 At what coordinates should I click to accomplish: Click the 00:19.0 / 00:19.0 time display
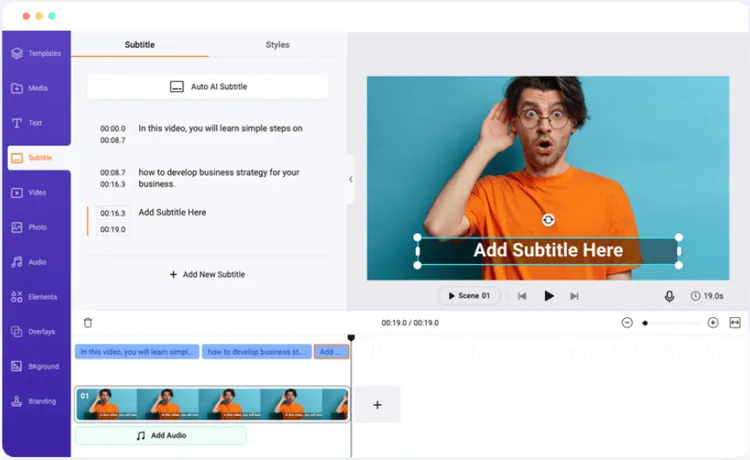pos(410,323)
